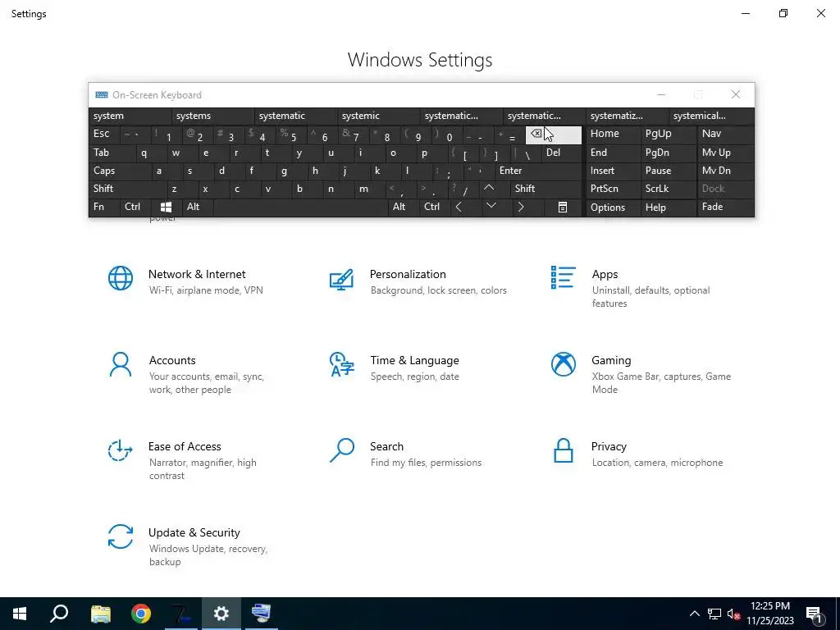Click the Mv Up key
Viewport: 840px width, 630px height.
coord(725,153)
